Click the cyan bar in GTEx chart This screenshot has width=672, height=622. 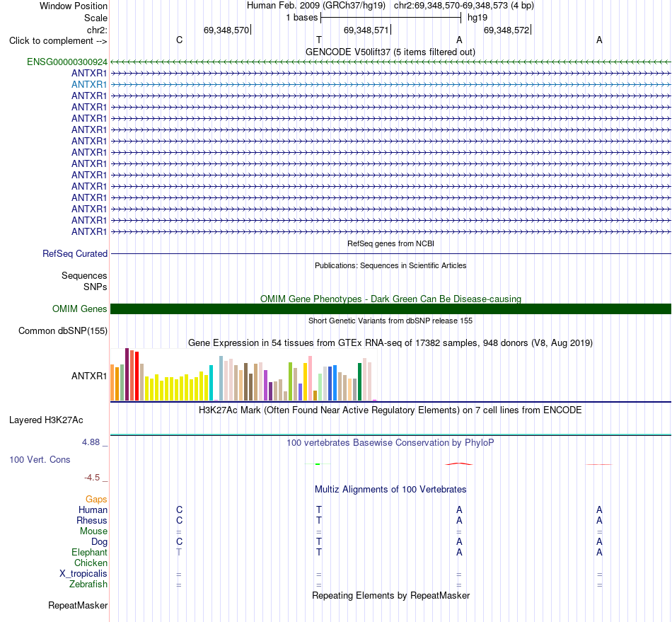coord(211,383)
